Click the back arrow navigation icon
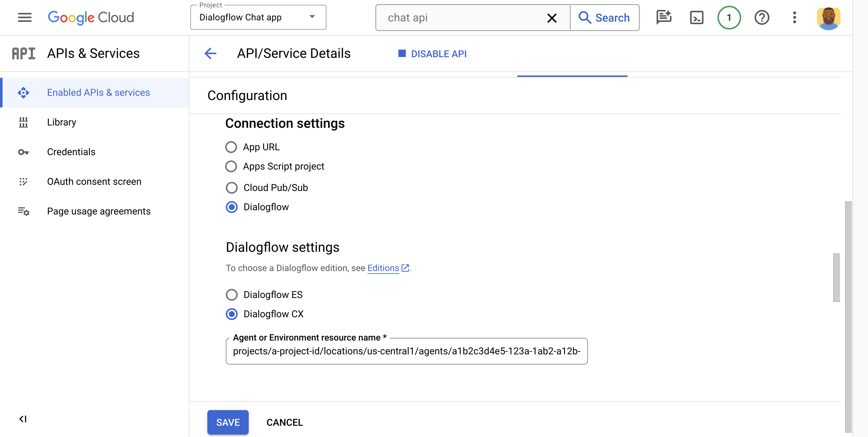The image size is (868, 437). click(211, 53)
